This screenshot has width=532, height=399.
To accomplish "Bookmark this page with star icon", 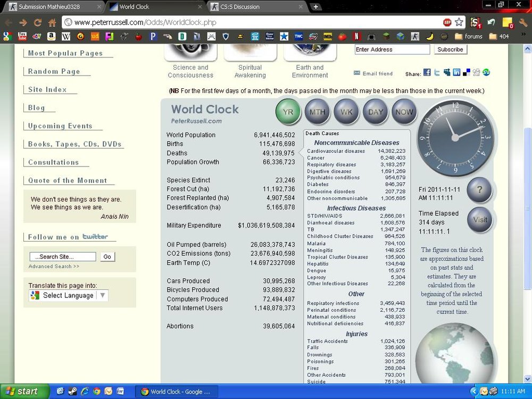I will tap(459, 22).
